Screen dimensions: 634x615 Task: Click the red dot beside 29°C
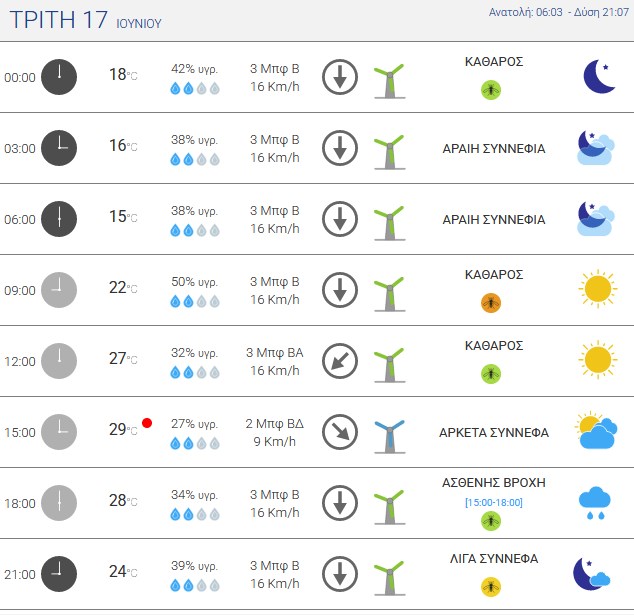[x=147, y=423]
